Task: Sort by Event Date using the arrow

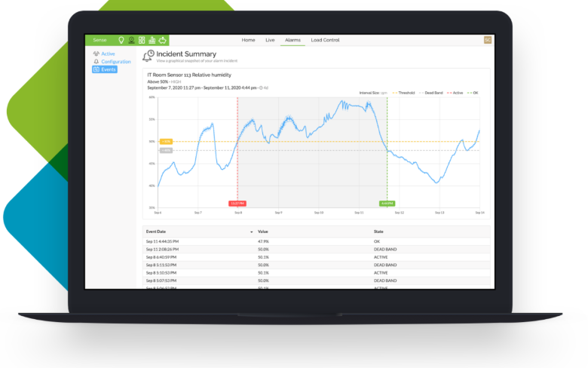Action: (251, 232)
